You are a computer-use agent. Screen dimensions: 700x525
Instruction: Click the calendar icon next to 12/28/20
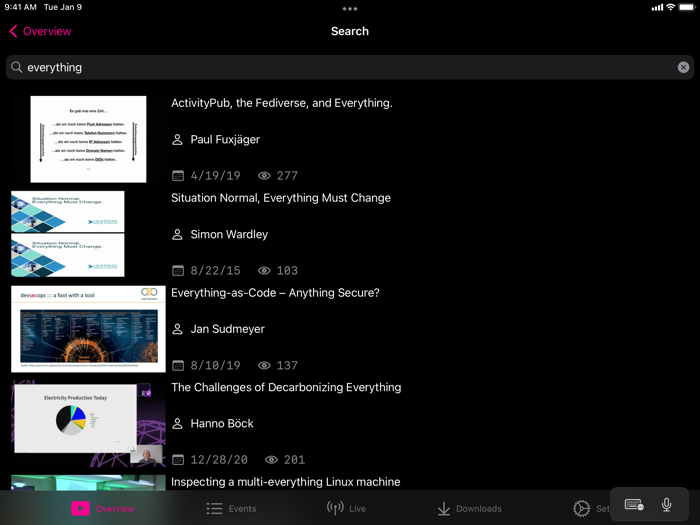tap(178, 460)
